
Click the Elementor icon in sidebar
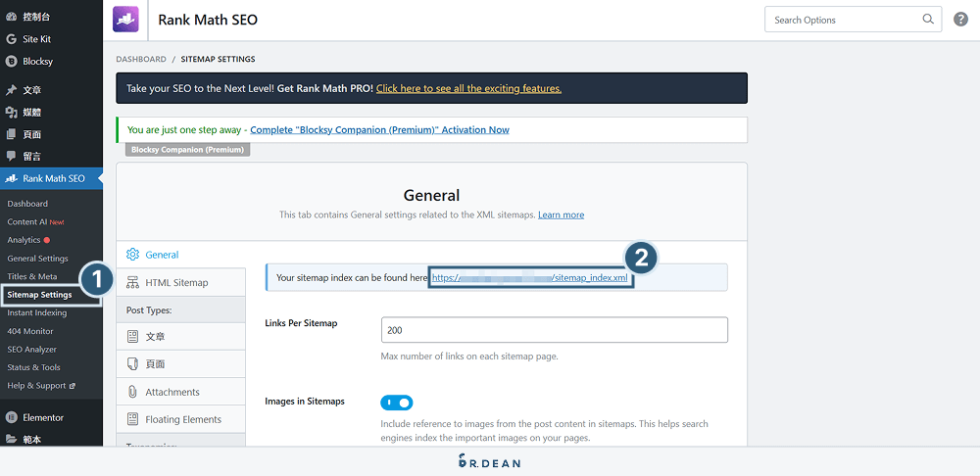[11, 417]
